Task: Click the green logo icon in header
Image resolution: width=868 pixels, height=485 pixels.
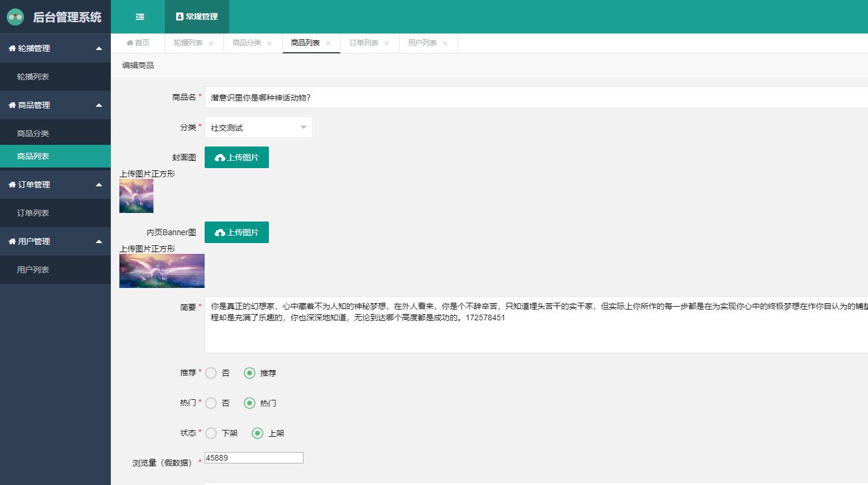Action: coord(15,17)
